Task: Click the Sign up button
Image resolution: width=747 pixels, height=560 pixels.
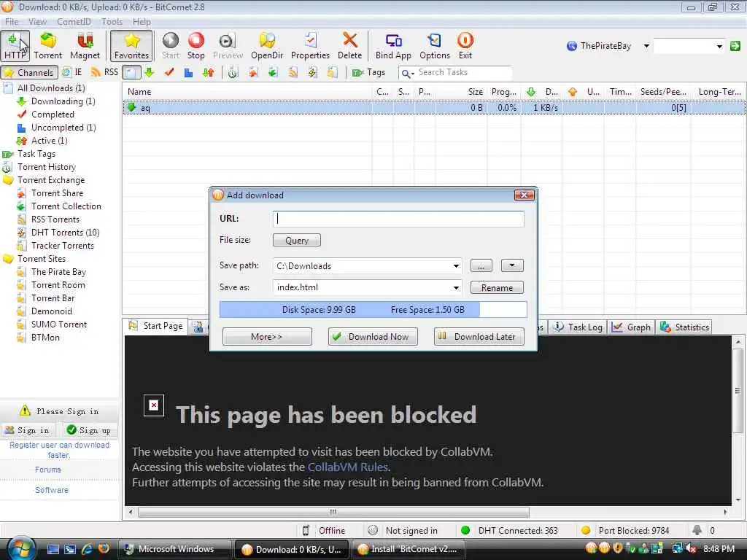Action: pos(88,430)
